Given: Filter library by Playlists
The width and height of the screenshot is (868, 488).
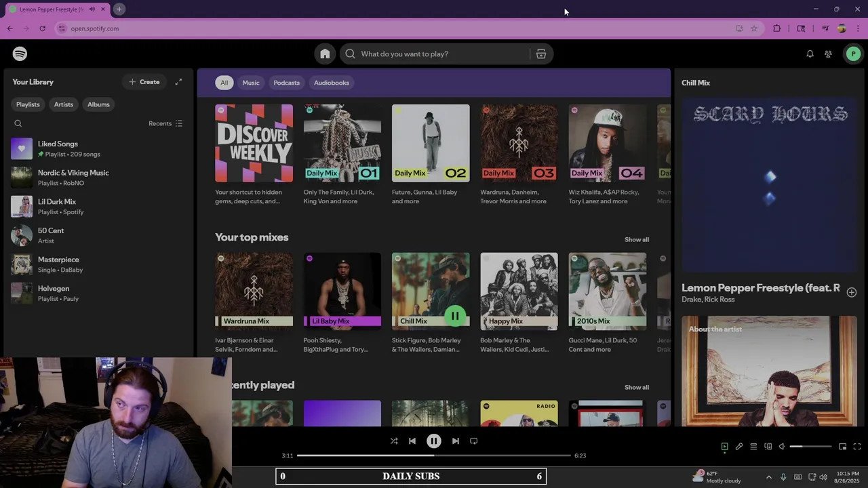Looking at the screenshot, I should pos(28,104).
